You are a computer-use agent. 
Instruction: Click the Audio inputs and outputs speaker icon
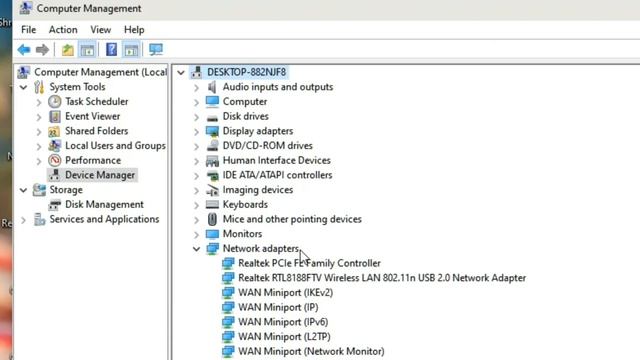tap(212, 87)
